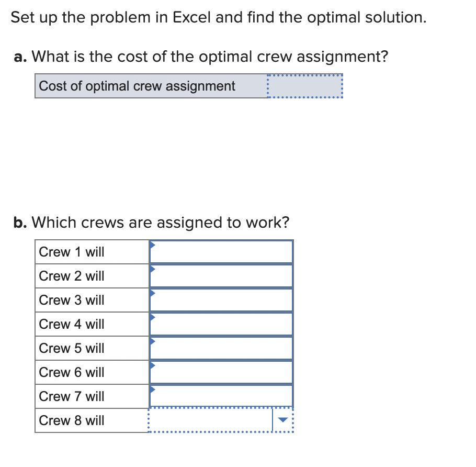The image size is (476, 467).
Task: Open the Crew 5 assignment dropdown
Action: click(221, 348)
